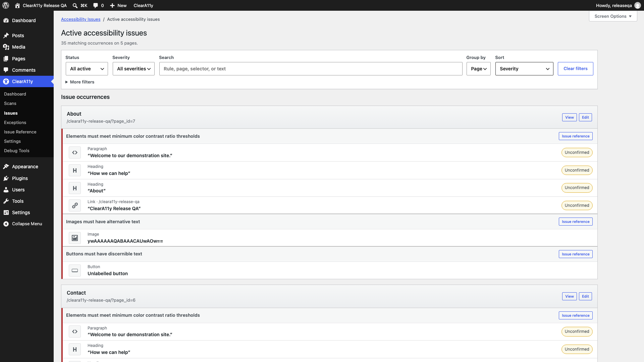The width and height of the screenshot is (644, 362).
Task: Focus the Rule, page, selector search field
Action: [311, 69]
